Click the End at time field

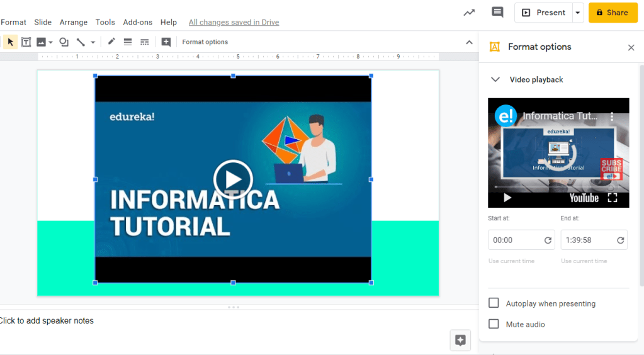(588, 240)
